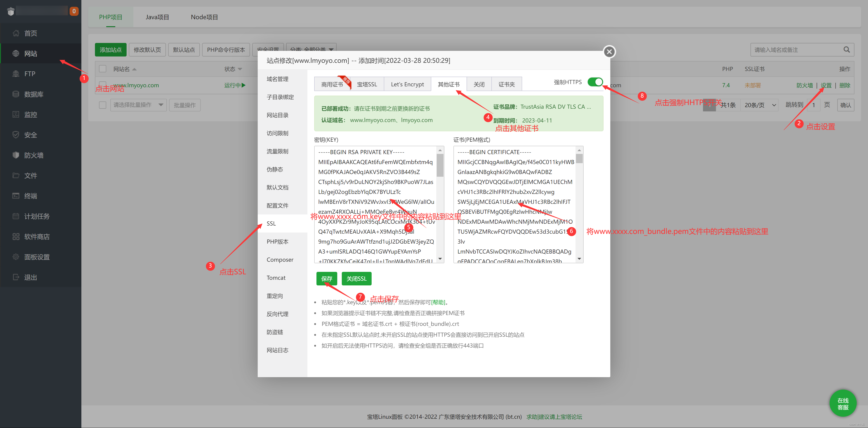The height and width of the screenshot is (428, 868).
Task: Click the FTP sidebar icon
Action: 16,73
